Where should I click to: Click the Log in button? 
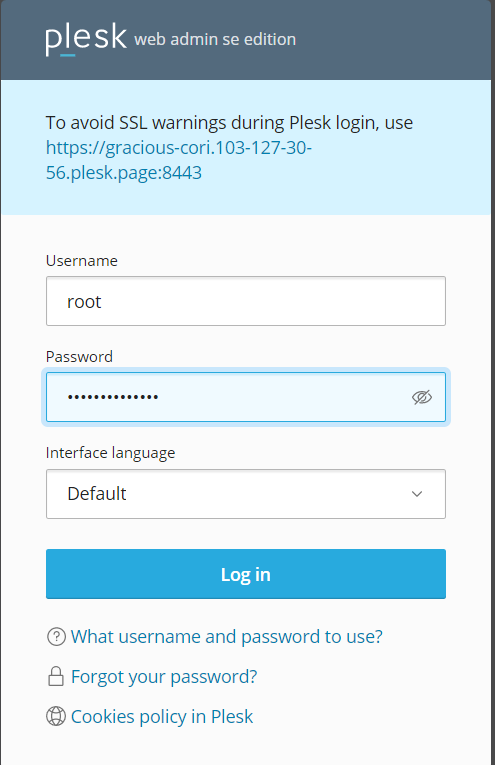point(246,574)
